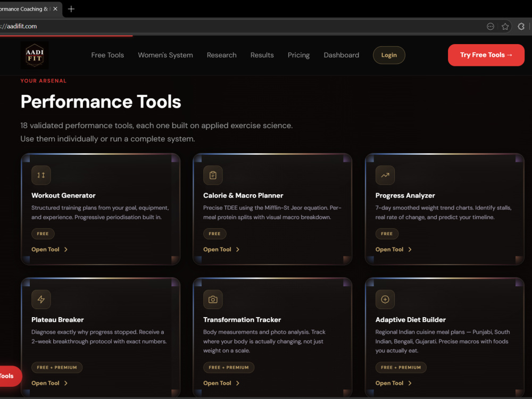Click chevron next to Transformation Tracker Open Tool
The width and height of the screenshot is (532, 399).
[238, 383]
